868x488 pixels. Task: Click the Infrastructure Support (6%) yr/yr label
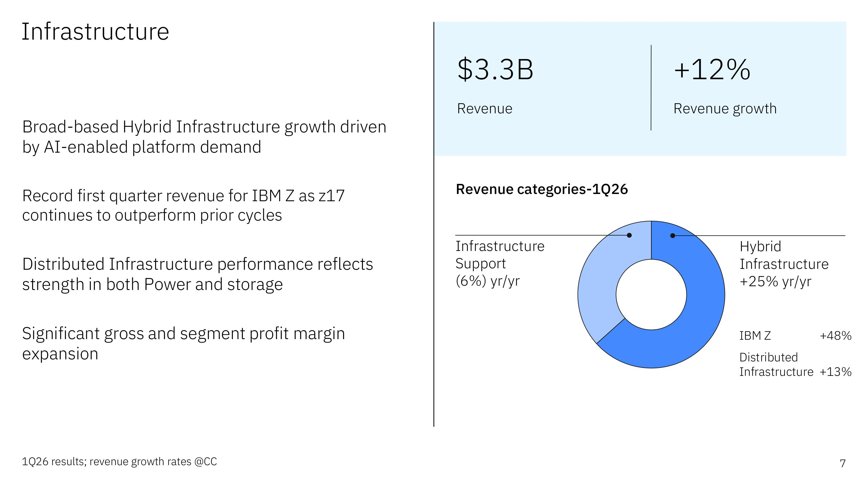coord(500,264)
